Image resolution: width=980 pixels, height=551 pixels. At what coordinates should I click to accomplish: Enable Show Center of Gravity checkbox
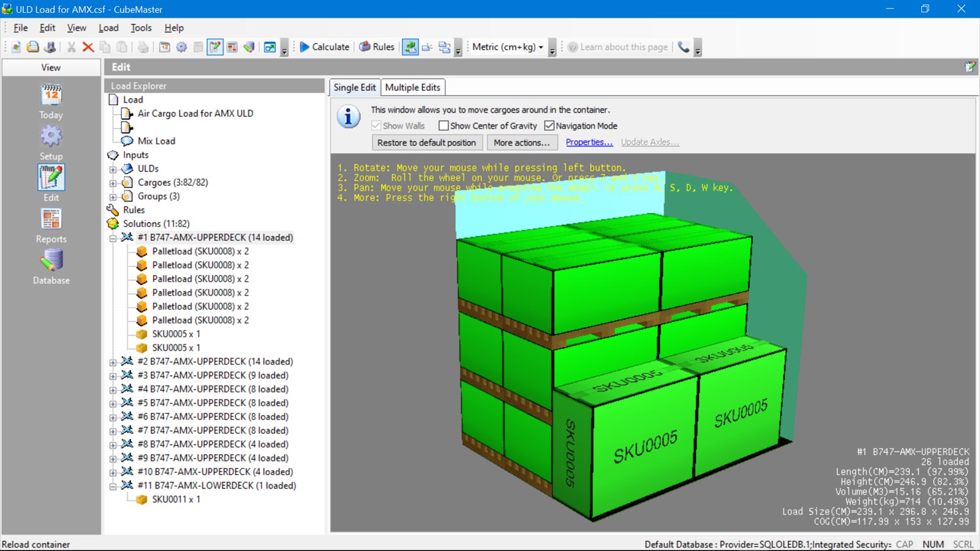(443, 126)
